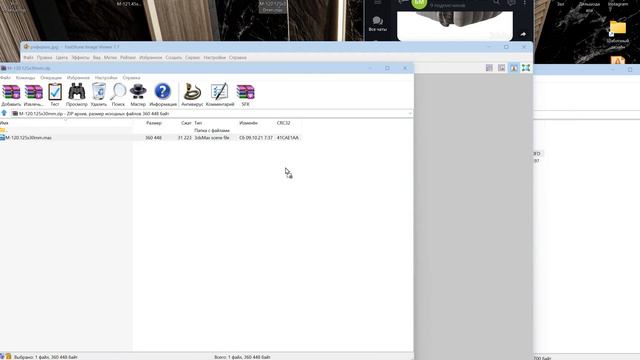
Task: Sort file list by Тип column
Action: 198,123
